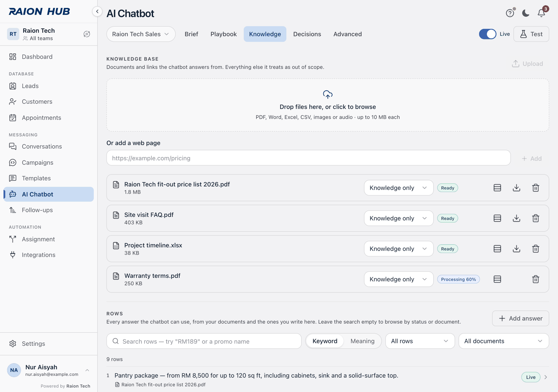View rows for Raion Tech fit-out price list

497,188
